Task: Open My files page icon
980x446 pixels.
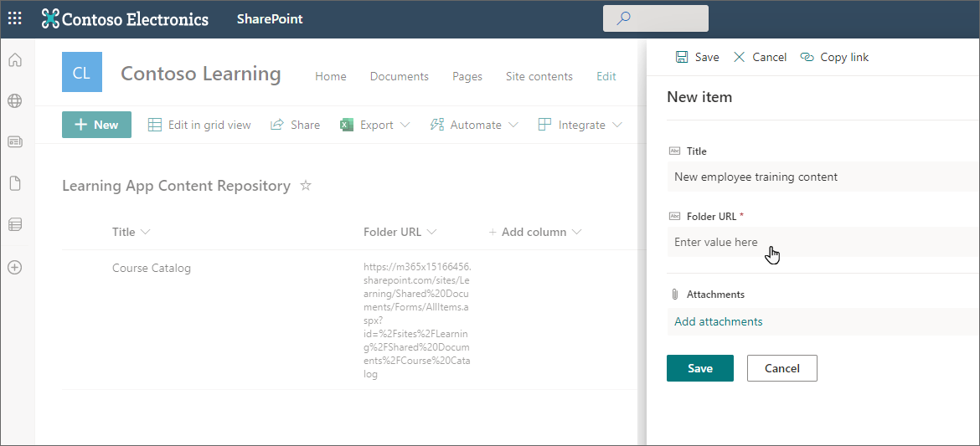Action: coord(15,183)
